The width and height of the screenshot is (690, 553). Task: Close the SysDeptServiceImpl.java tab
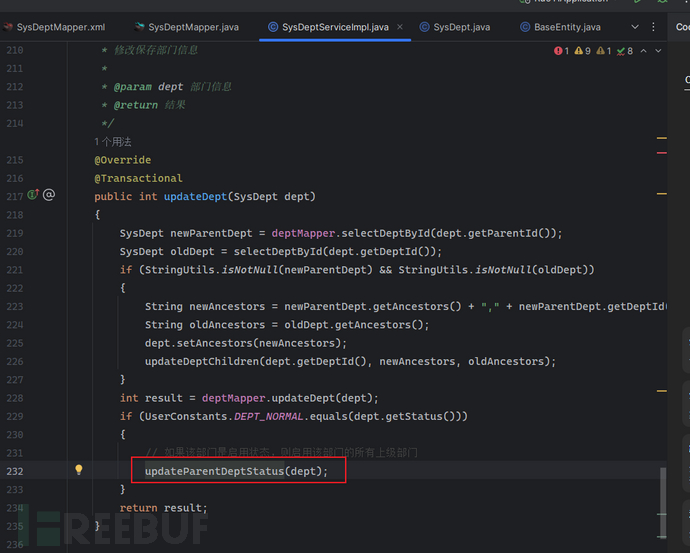[400, 27]
